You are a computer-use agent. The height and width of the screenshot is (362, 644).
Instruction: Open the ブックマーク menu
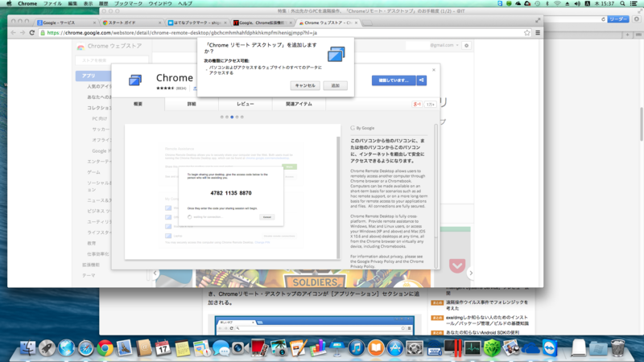point(128,3)
